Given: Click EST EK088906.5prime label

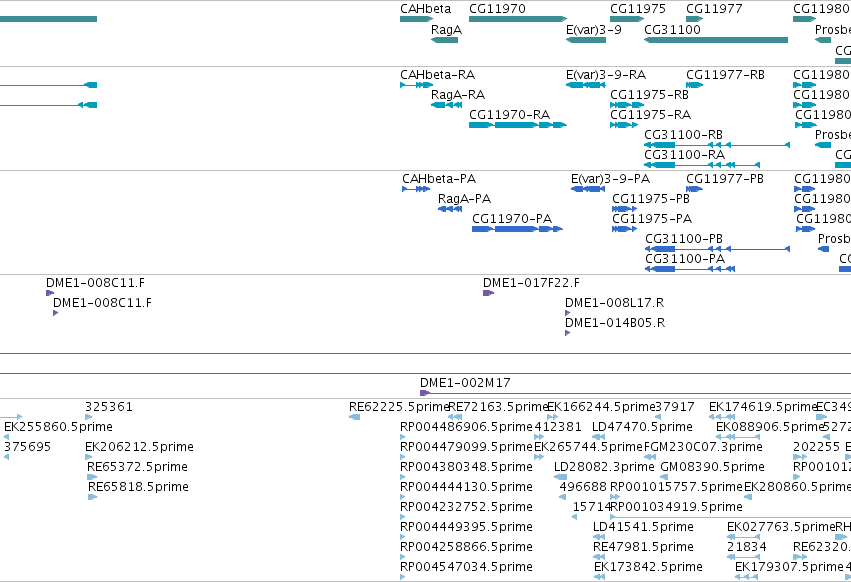Looking at the screenshot, I should (x=770, y=427).
